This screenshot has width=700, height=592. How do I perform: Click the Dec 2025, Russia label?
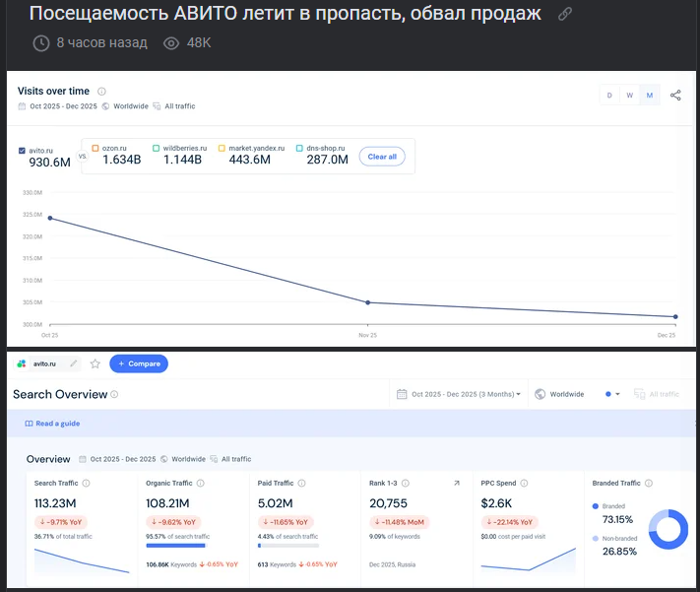[x=393, y=564]
